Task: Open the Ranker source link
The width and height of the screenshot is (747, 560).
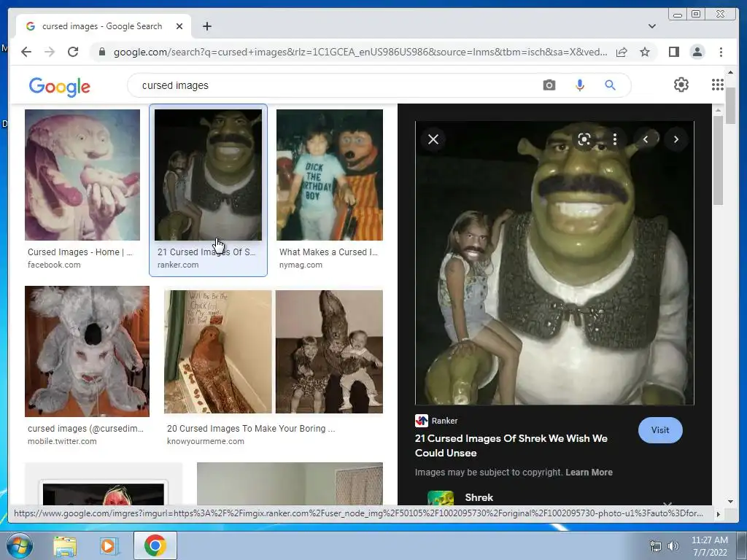Action: [x=436, y=421]
